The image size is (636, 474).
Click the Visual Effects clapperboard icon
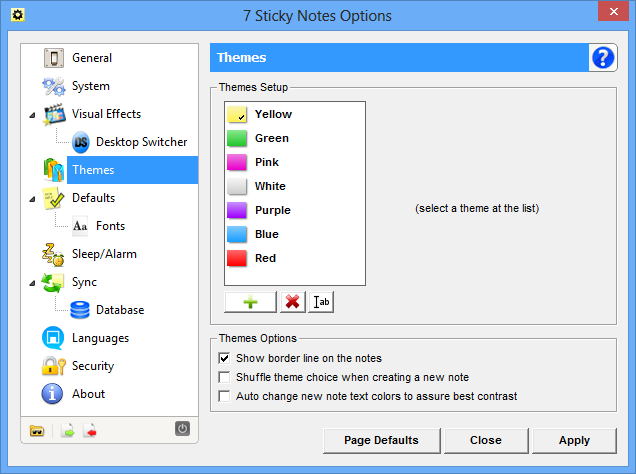pos(54,114)
